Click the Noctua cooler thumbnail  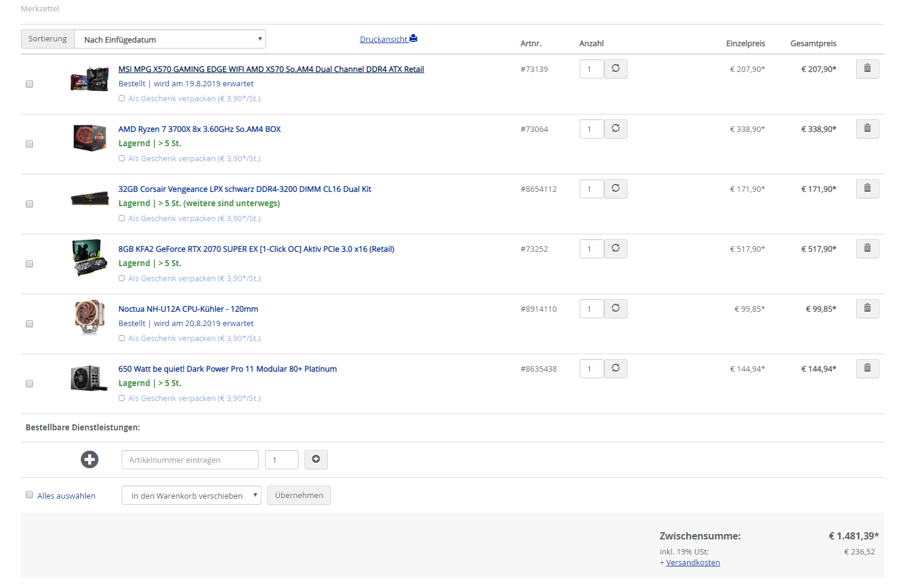point(89,317)
